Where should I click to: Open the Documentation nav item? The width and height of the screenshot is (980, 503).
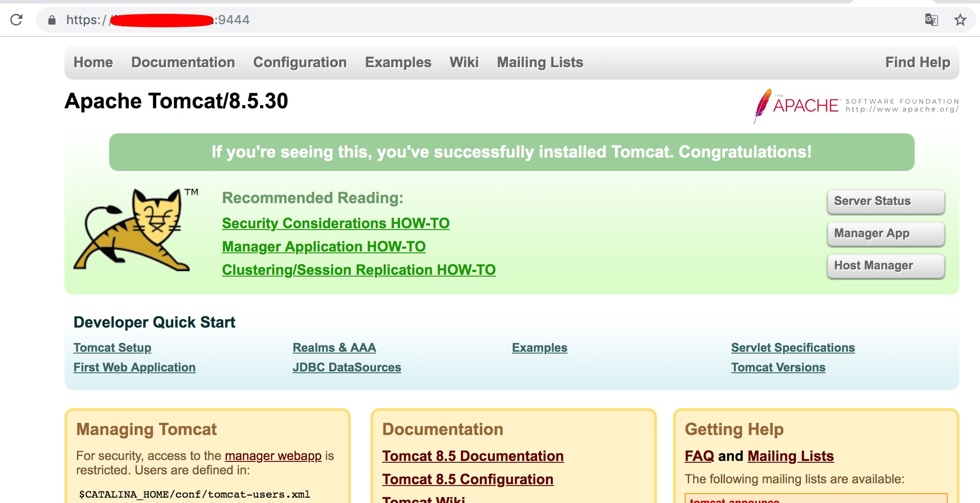point(183,62)
